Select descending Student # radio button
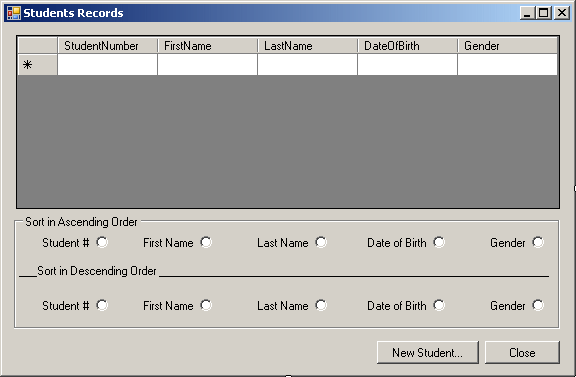The height and width of the screenshot is (377, 576). (102, 305)
